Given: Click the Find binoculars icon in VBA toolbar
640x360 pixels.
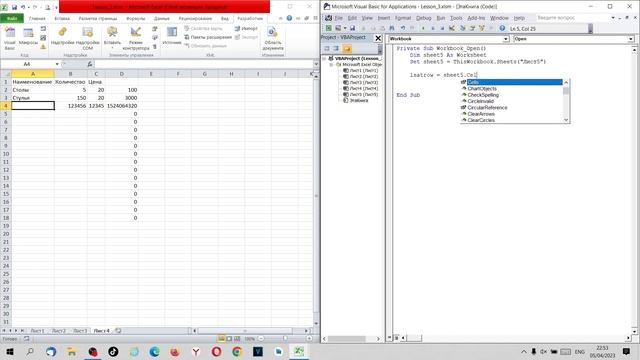Looking at the screenshot, I should [x=392, y=28].
